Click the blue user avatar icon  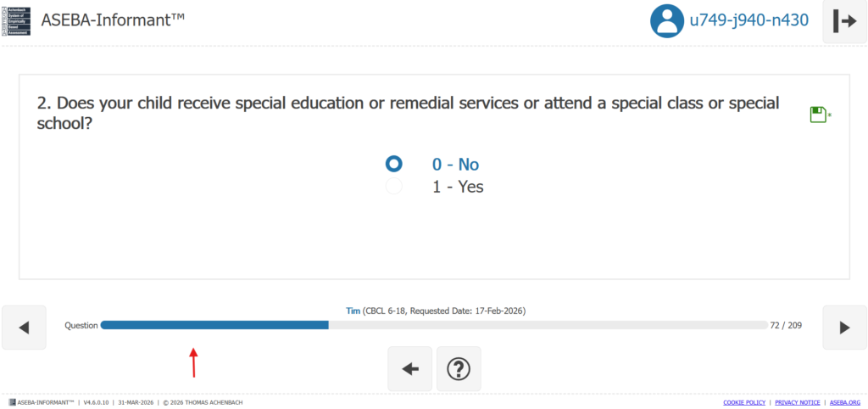pyautogui.click(x=668, y=21)
